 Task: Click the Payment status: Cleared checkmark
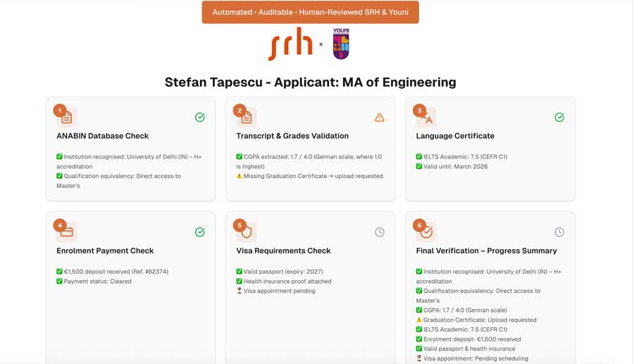(60, 282)
